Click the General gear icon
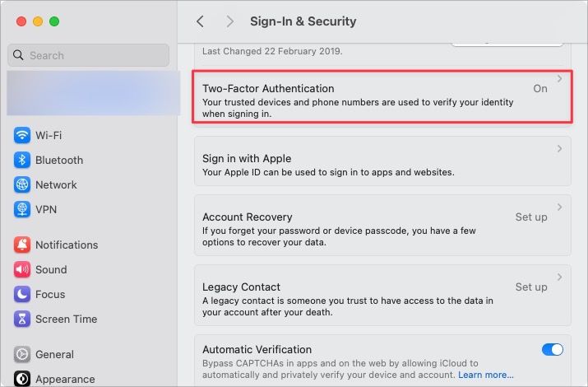 pos(22,355)
